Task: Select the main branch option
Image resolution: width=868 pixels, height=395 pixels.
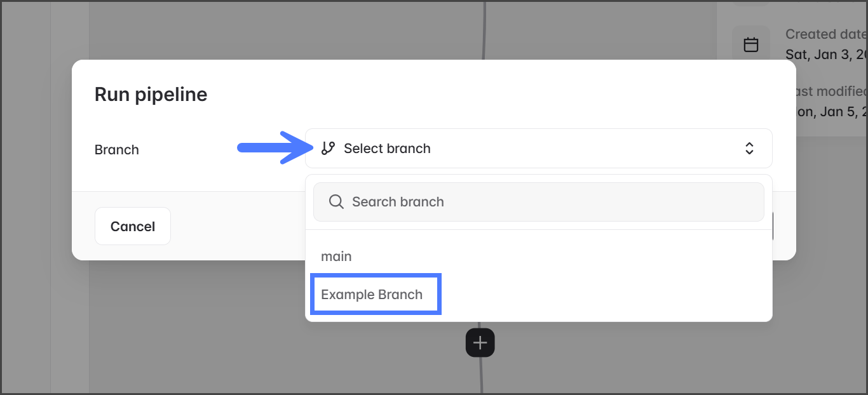Action: pyautogui.click(x=336, y=257)
